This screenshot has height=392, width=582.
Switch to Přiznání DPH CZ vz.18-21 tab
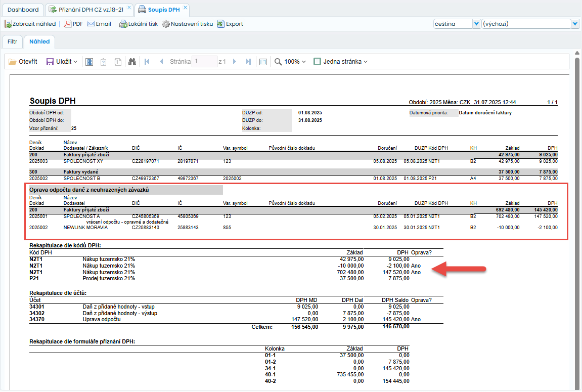tap(91, 10)
